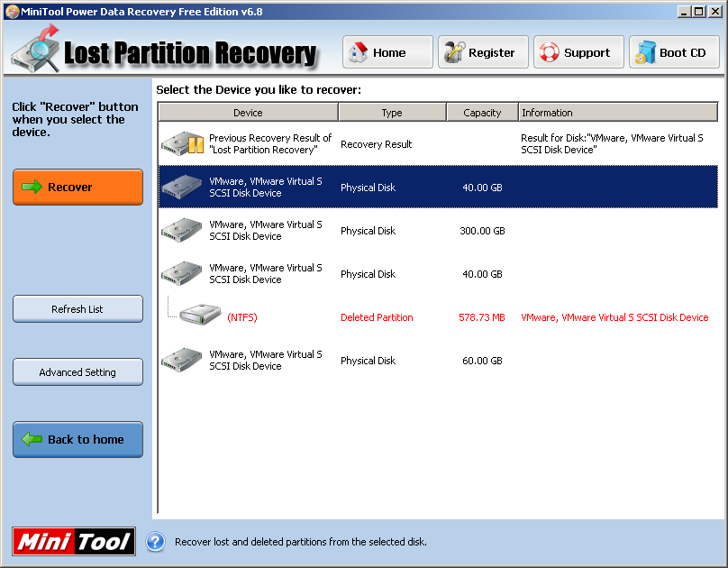The height and width of the screenshot is (568, 728).
Task: Click the Home house icon
Action: pos(358,52)
